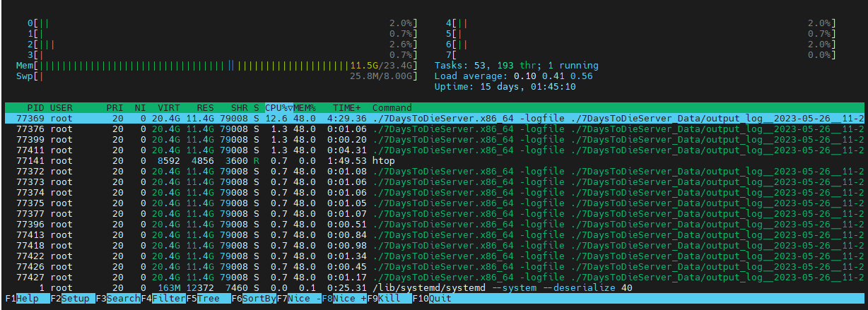Viewport: 868px width, 310px height.
Task: Select the systemd process row PID 1
Action: 434,287
